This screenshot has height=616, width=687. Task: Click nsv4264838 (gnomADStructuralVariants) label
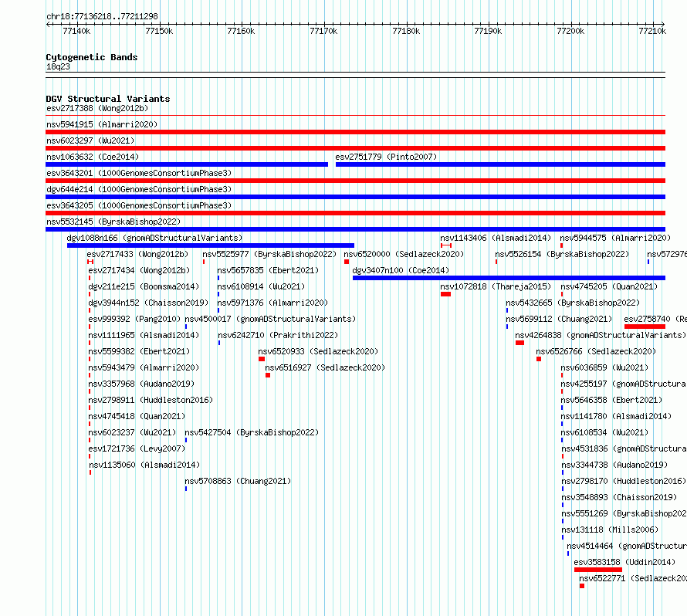pos(601,335)
